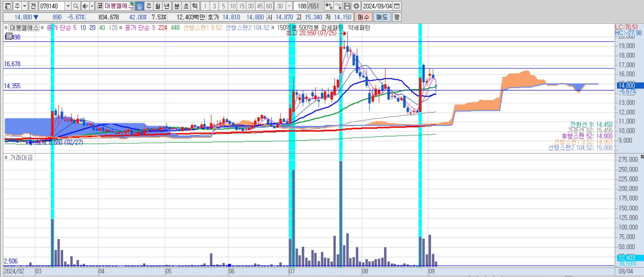Screen dimensions: 644x277
Task: Open the calendar date picker icon
Action: tap(397, 6)
